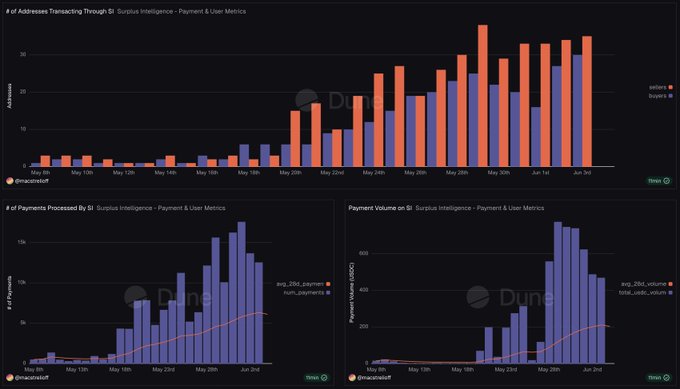Open 'Payment Volume on SI' chart title
The width and height of the screenshot is (680, 389).
coord(380,208)
